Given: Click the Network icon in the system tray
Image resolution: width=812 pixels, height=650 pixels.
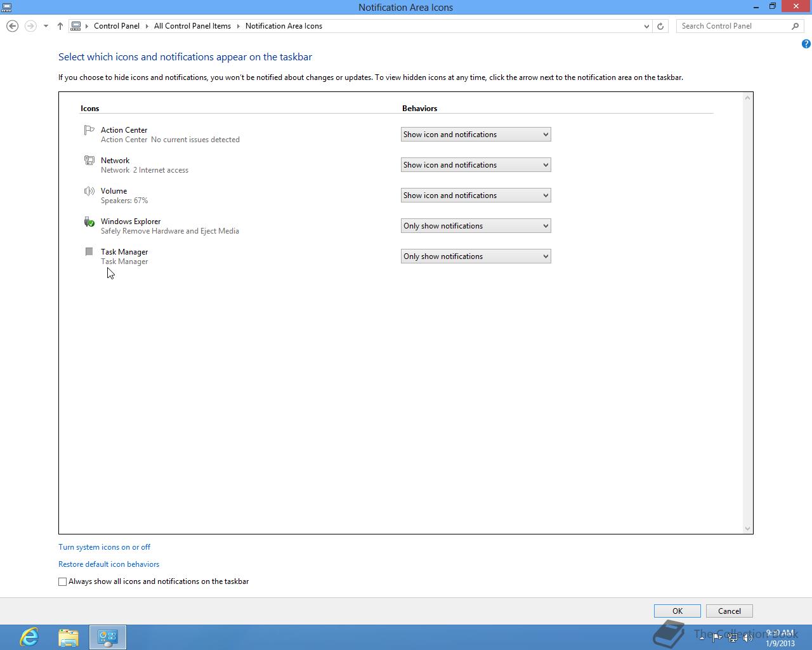Looking at the screenshot, I should pos(733,638).
